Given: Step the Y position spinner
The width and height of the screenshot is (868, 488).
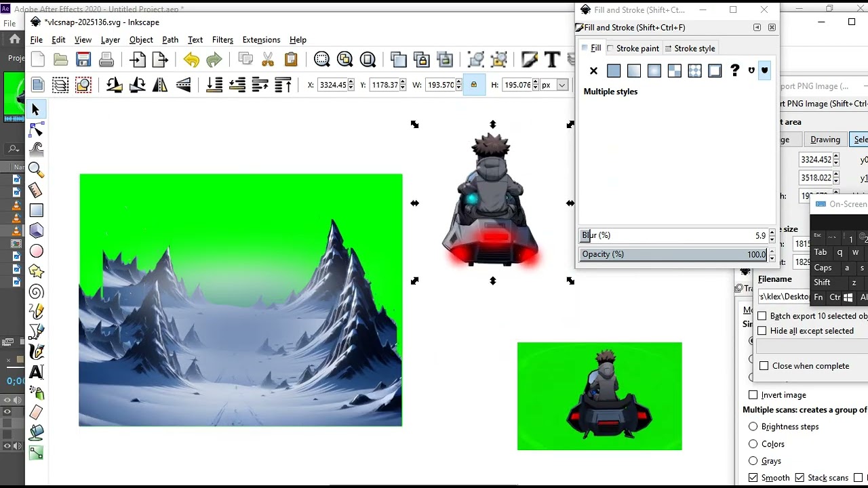Looking at the screenshot, I should coord(403,85).
